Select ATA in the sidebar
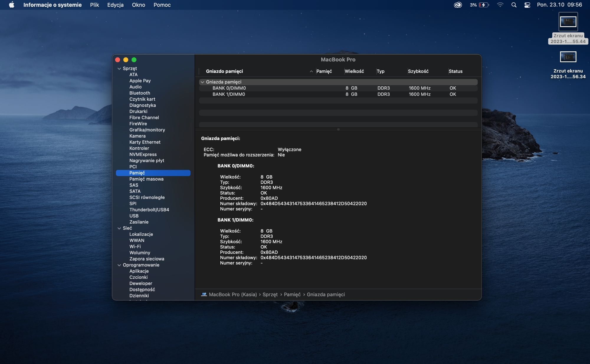The image size is (590, 364). pos(133,75)
